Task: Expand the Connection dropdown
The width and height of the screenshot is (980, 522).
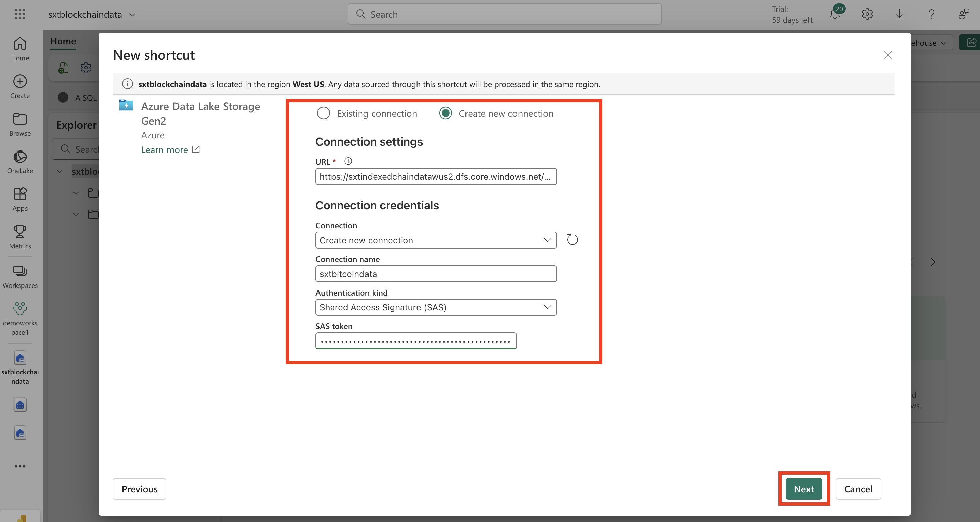Action: pos(436,240)
